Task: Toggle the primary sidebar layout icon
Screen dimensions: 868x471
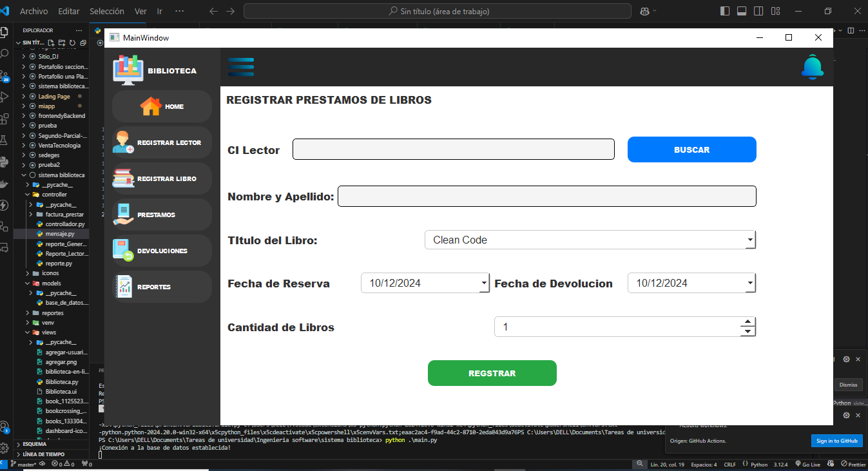Action: click(x=725, y=11)
